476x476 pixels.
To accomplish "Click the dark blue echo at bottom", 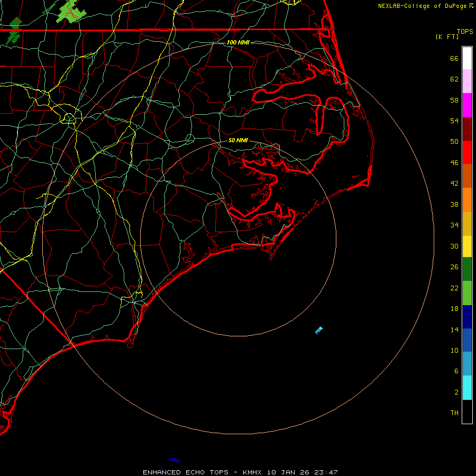I will pyautogui.click(x=174, y=460).
